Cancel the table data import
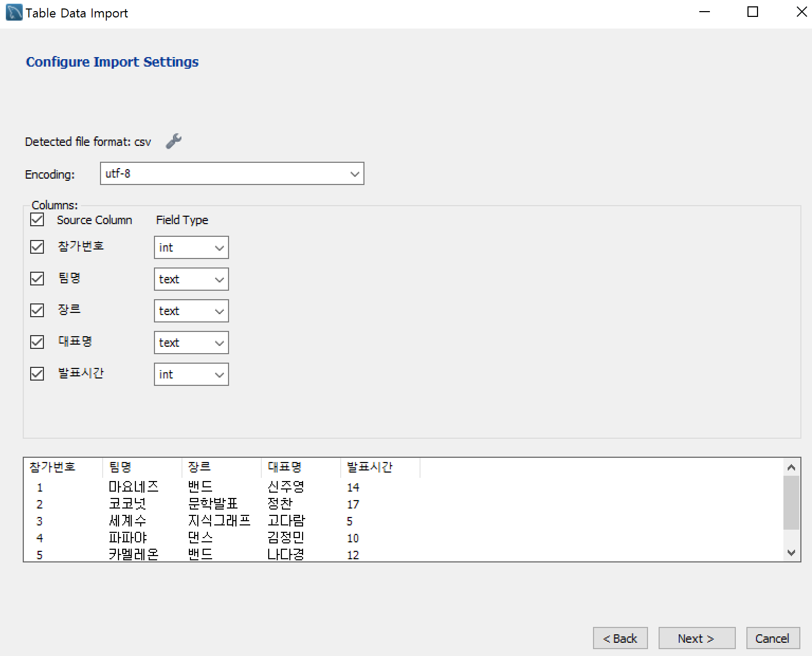 point(772,638)
